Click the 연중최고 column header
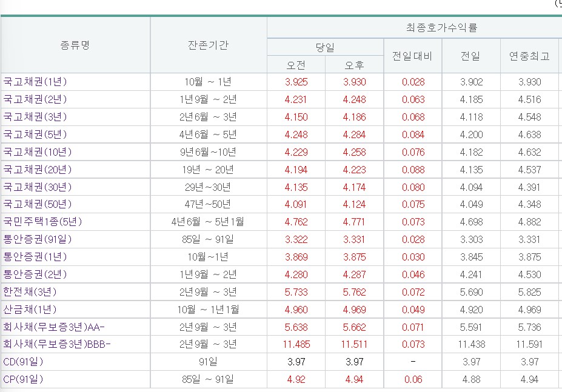Screen dimensions: 562x392 [x=529, y=56]
